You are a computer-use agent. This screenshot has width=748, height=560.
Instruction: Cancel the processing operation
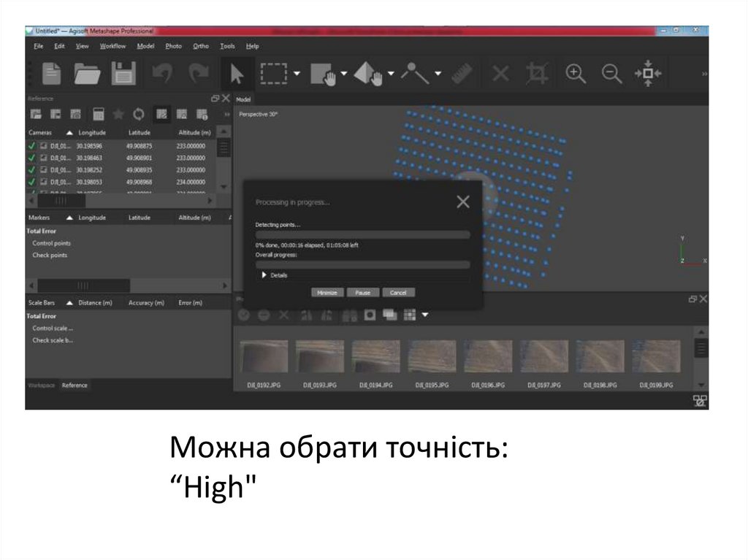coord(398,292)
